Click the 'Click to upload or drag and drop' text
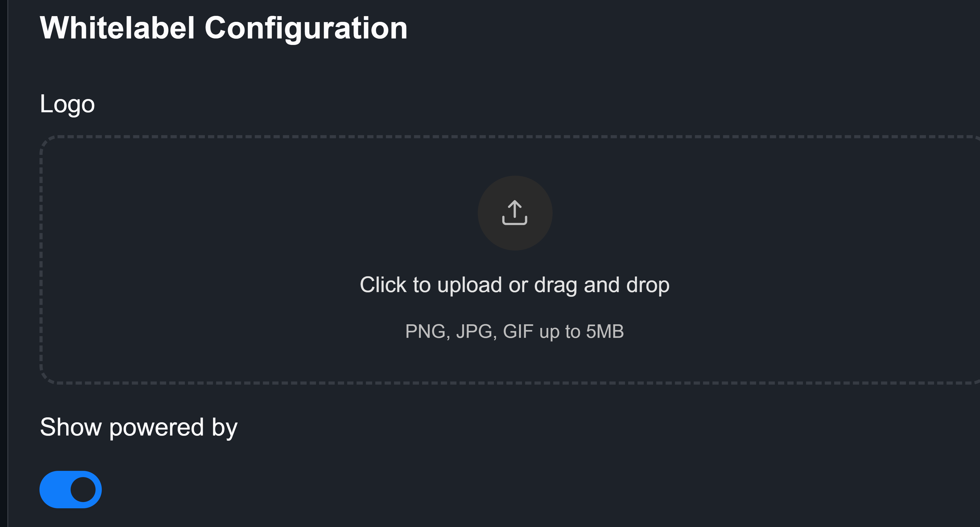Screen dimensions: 980x527 click(x=514, y=285)
